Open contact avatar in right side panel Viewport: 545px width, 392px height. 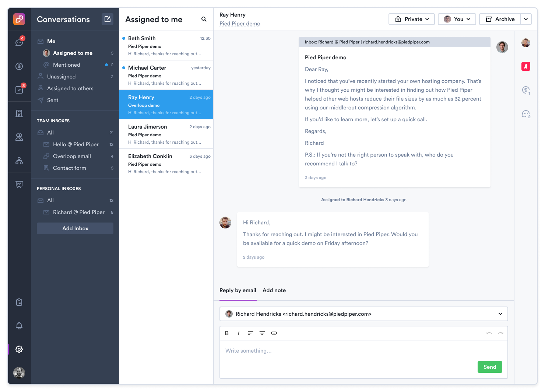[x=526, y=43]
